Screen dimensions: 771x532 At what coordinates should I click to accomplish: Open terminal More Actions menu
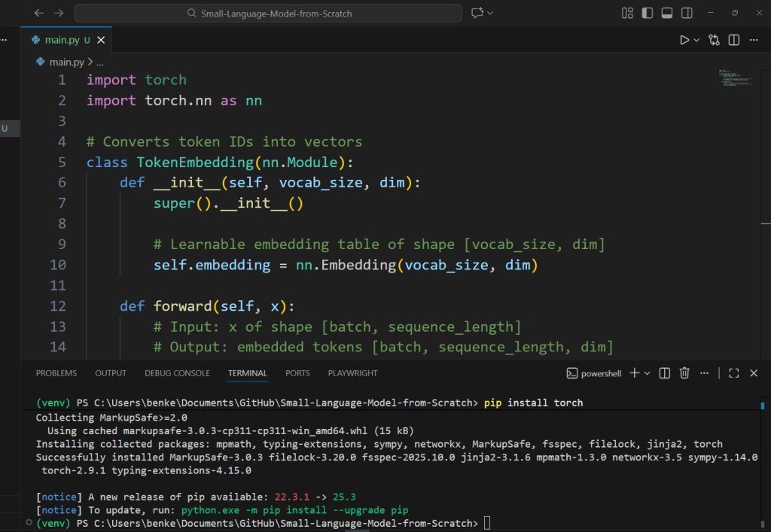click(x=703, y=372)
